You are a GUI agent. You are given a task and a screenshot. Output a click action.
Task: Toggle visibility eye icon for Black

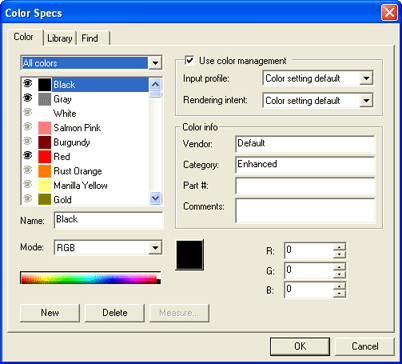click(x=28, y=83)
